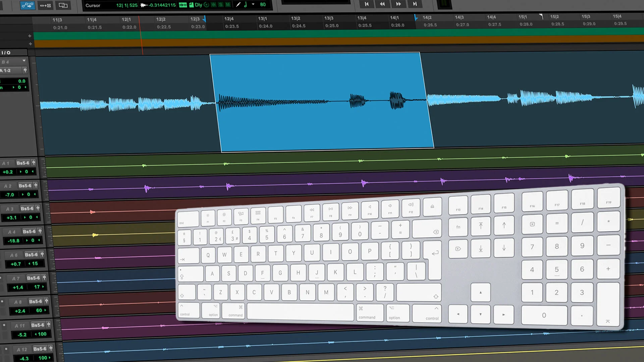Click the -7.0 volume field on track A 2
The height and width of the screenshot is (362, 644).
[x=10, y=195]
